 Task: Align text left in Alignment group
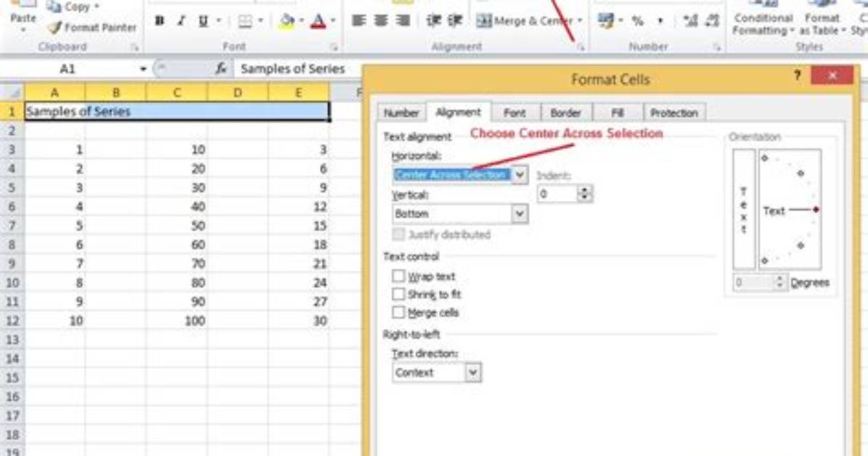[359, 21]
